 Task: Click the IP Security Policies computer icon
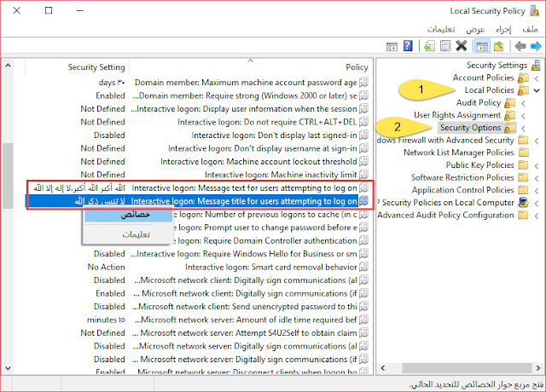[523, 203]
